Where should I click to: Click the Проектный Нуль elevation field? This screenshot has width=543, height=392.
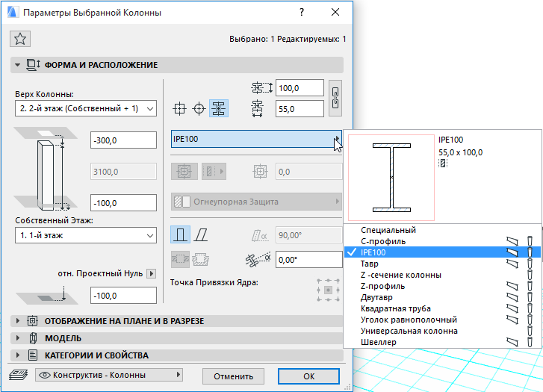123,296
